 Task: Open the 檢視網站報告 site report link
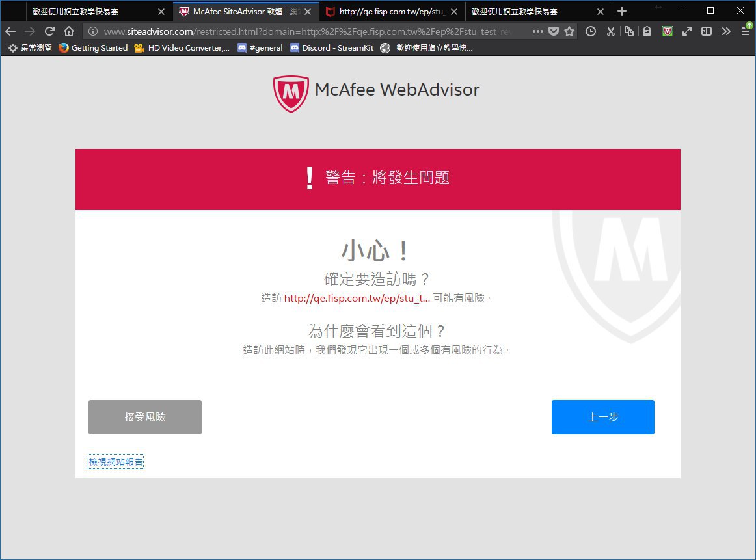(116, 462)
